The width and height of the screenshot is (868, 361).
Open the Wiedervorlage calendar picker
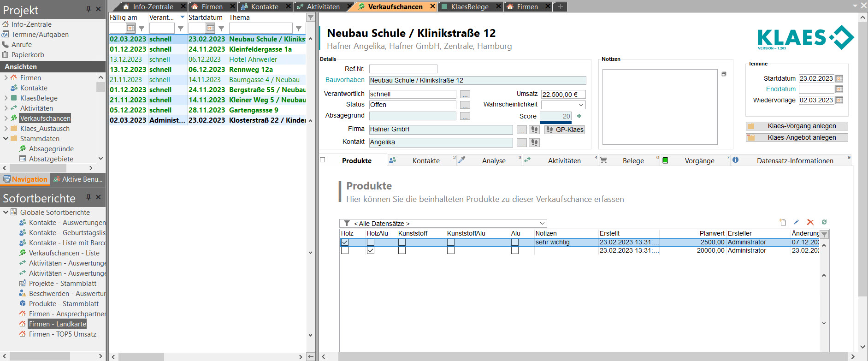(839, 100)
